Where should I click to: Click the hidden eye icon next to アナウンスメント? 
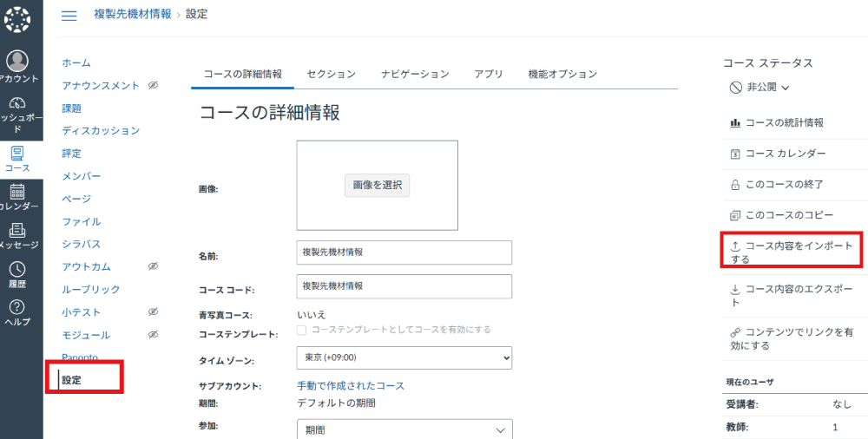[x=154, y=85]
